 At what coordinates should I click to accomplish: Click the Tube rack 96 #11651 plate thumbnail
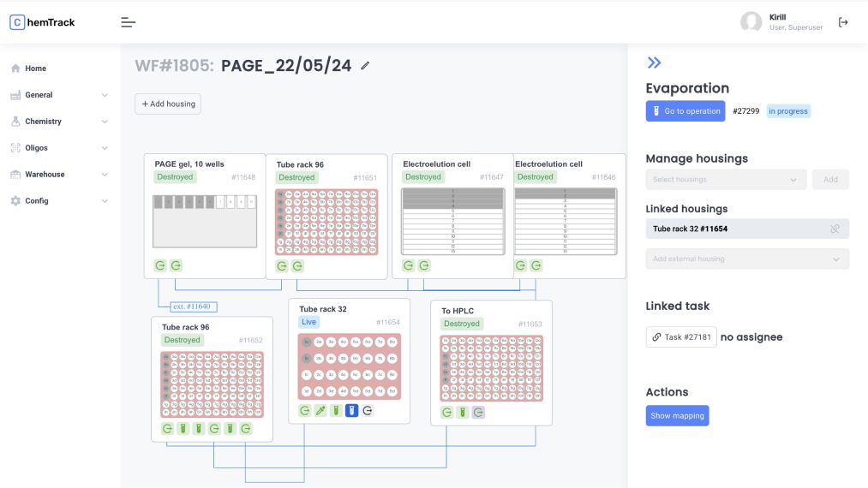click(326, 223)
